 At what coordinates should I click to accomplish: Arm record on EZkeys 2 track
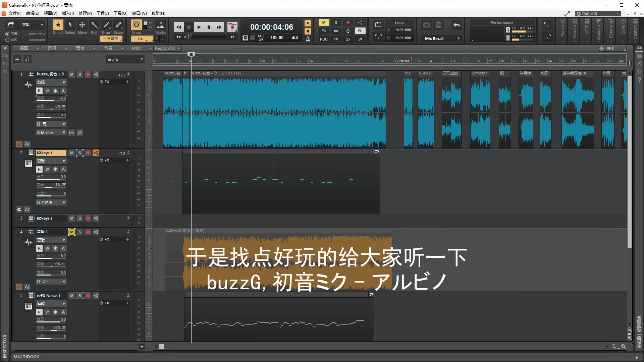(x=88, y=218)
